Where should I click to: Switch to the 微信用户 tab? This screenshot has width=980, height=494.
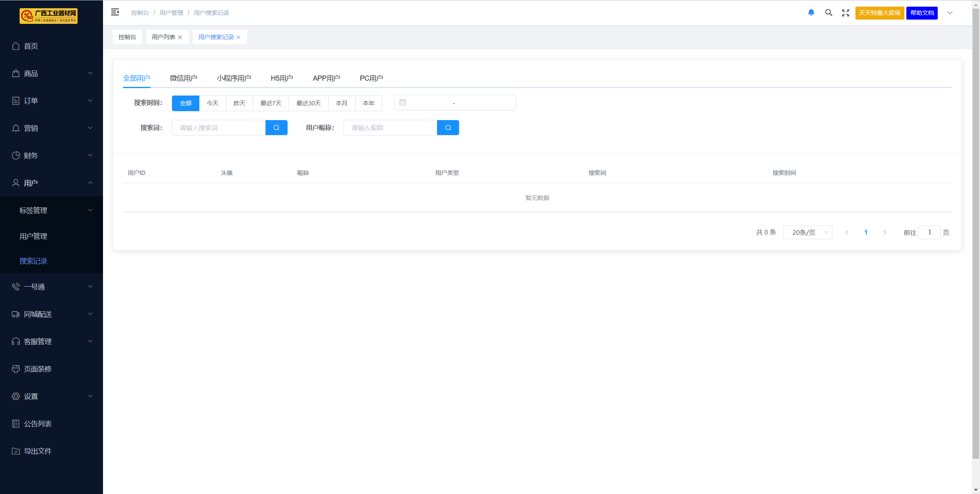tap(183, 78)
